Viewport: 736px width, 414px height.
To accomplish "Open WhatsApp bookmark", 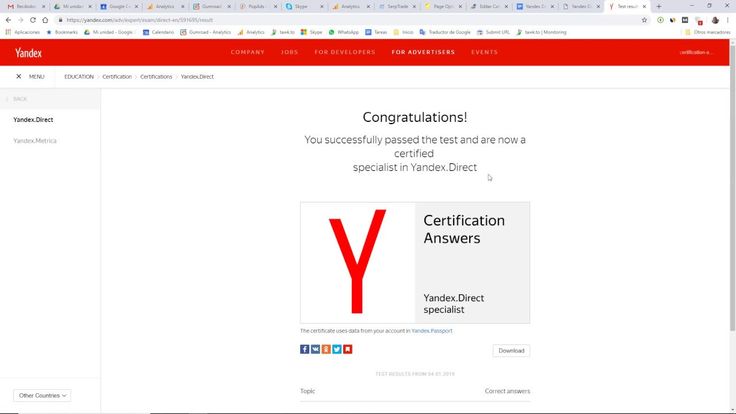I will [343, 32].
